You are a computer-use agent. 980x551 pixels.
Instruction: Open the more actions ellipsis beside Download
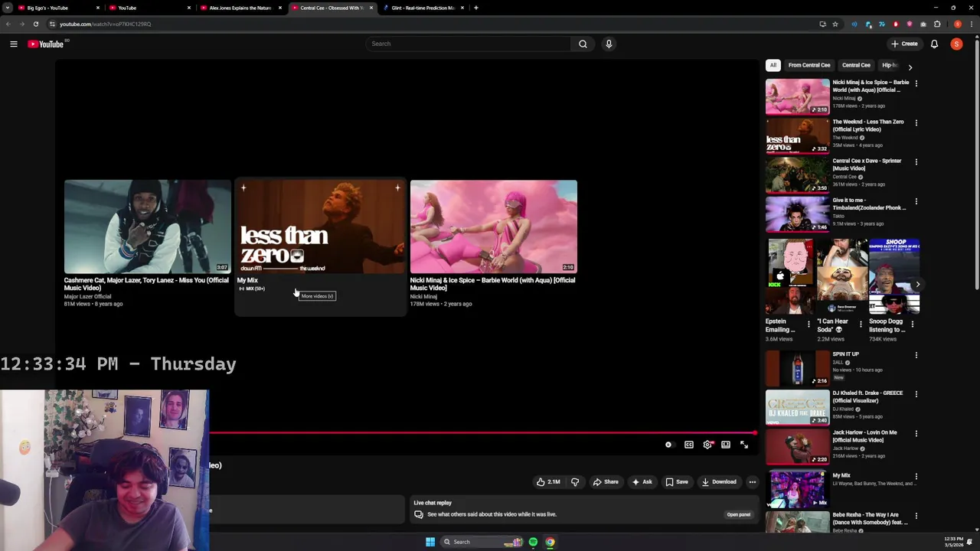[x=753, y=482]
